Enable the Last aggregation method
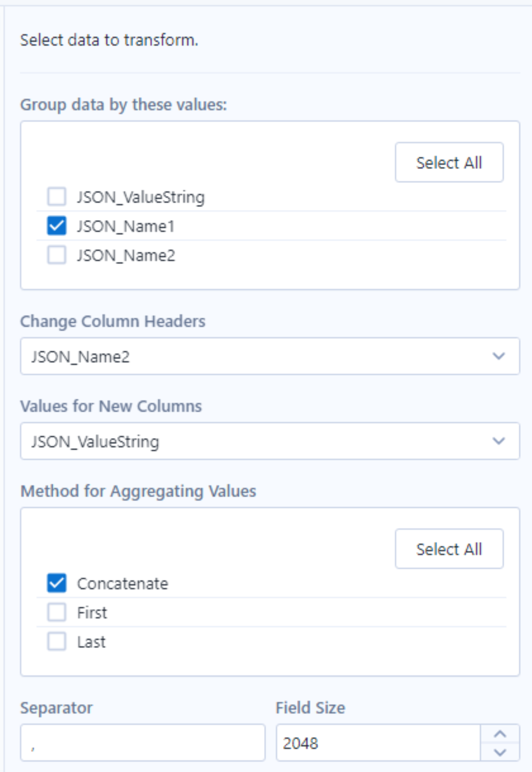 pyautogui.click(x=56, y=642)
